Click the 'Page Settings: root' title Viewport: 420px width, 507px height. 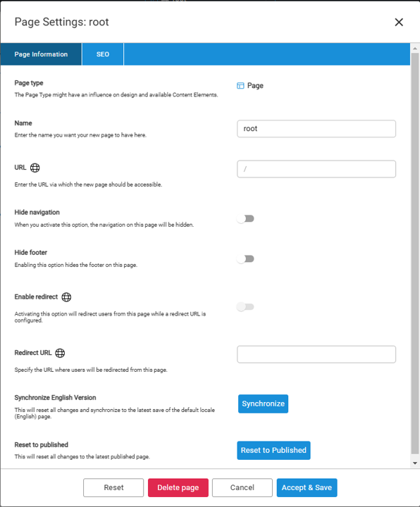click(61, 22)
